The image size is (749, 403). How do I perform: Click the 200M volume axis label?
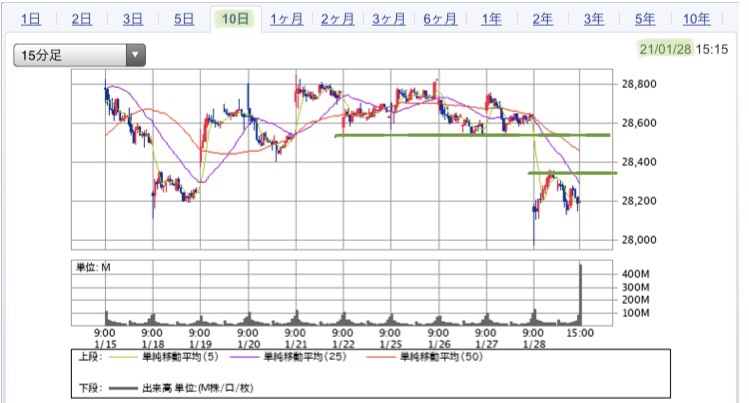tap(635, 300)
